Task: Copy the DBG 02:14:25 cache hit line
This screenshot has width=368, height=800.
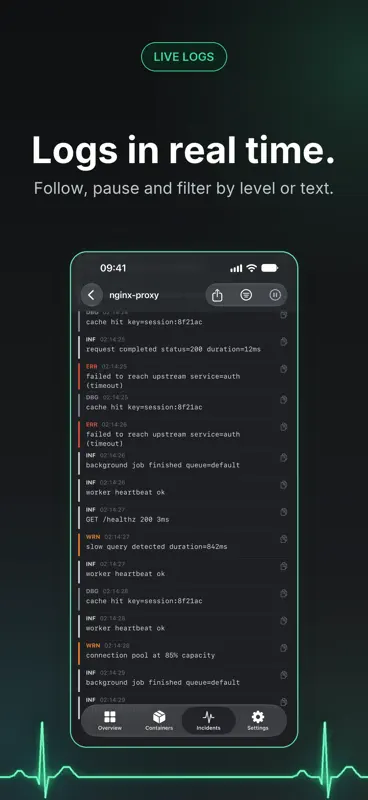Action: (x=284, y=400)
